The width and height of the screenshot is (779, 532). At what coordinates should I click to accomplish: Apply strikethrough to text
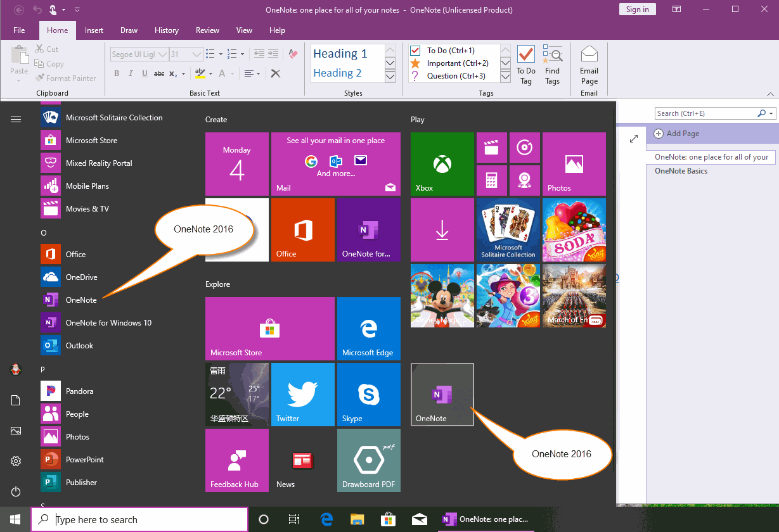click(x=159, y=73)
